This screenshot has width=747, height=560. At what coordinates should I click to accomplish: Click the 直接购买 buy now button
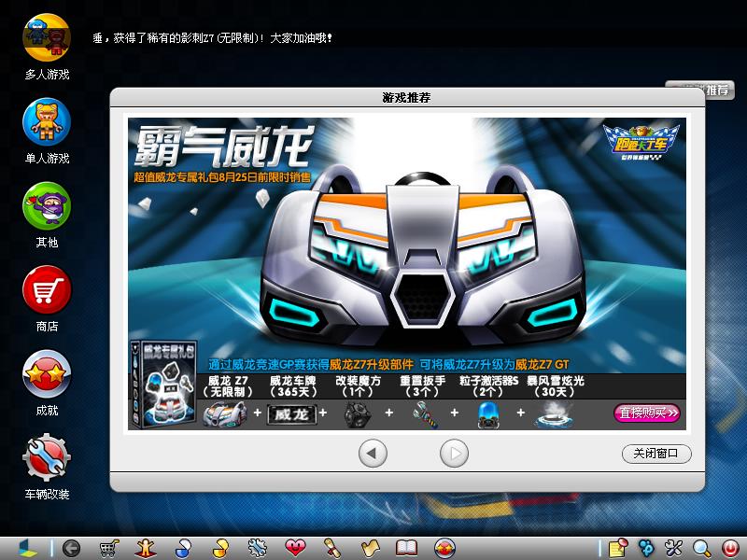(x=647, y=413)
